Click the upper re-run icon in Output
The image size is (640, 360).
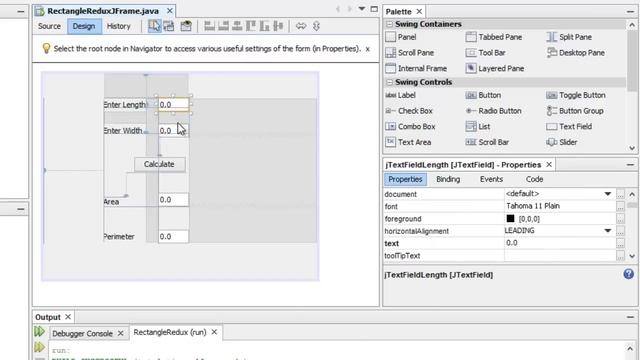[39, 332]
